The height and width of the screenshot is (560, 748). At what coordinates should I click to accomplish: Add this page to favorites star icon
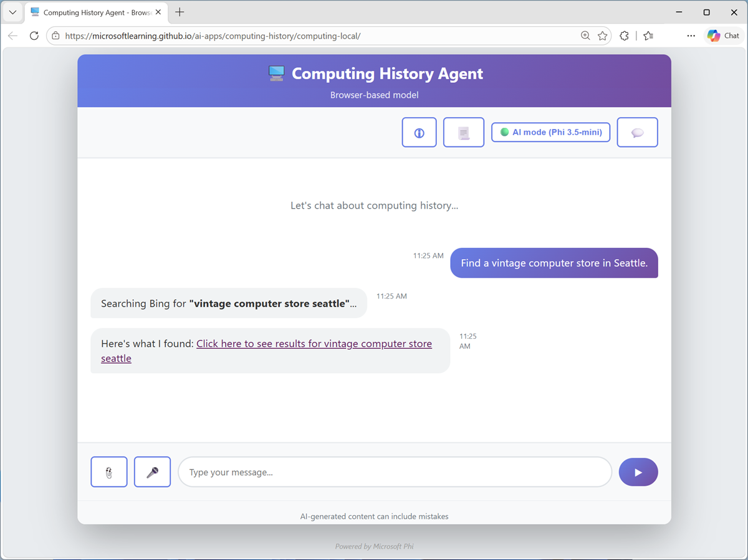(x=602, y=36)
